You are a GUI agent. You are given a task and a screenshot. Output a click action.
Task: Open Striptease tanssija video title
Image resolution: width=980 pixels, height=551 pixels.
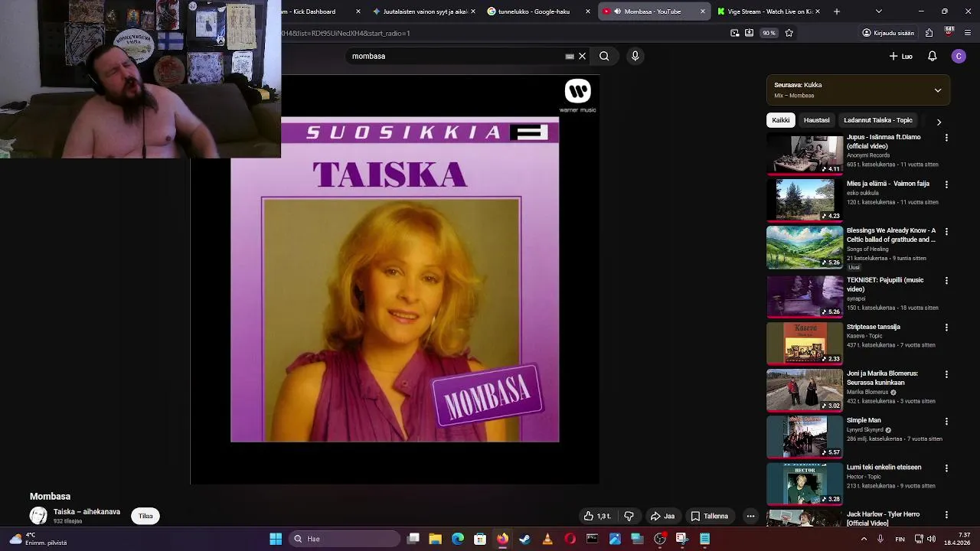tap(874, 327)
